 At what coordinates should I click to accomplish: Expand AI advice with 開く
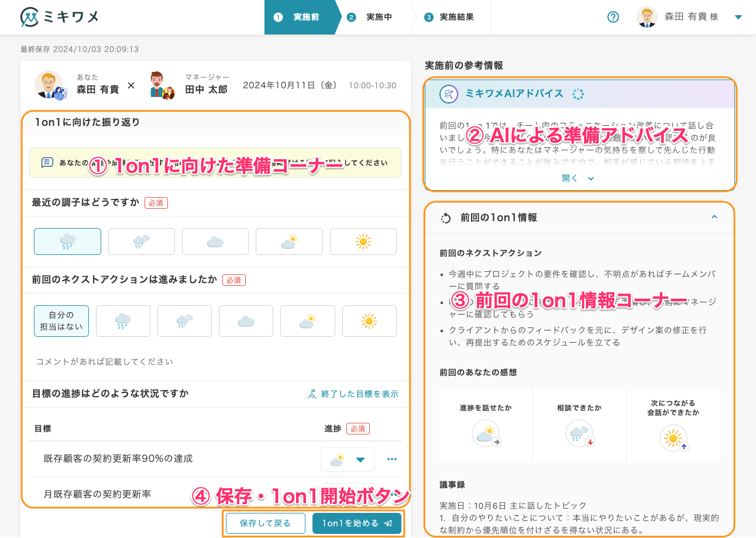578,178
